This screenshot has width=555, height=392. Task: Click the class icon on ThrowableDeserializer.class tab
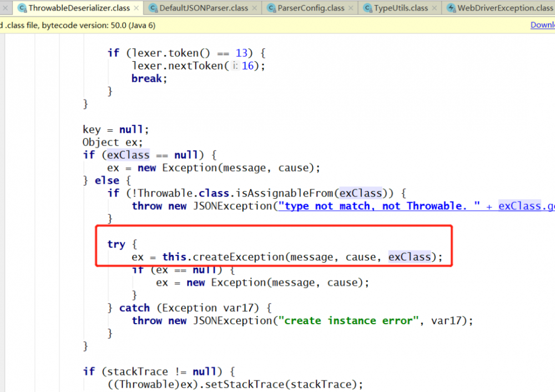coord(22,8)
